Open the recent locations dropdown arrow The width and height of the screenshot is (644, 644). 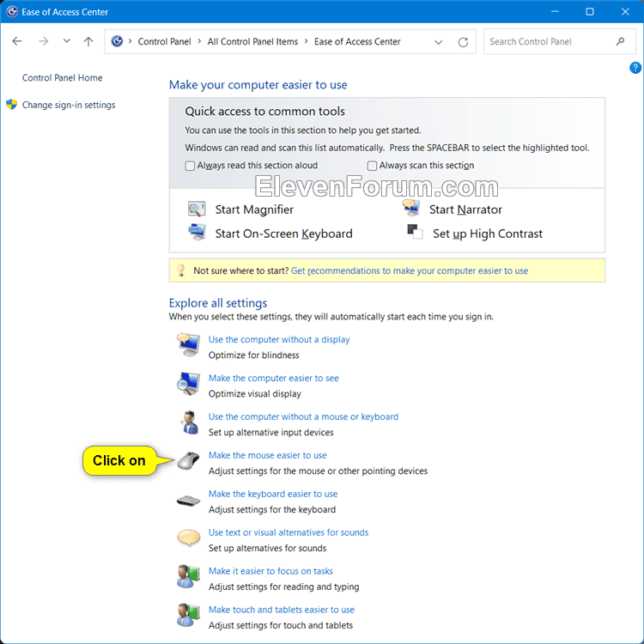point(66,41)
